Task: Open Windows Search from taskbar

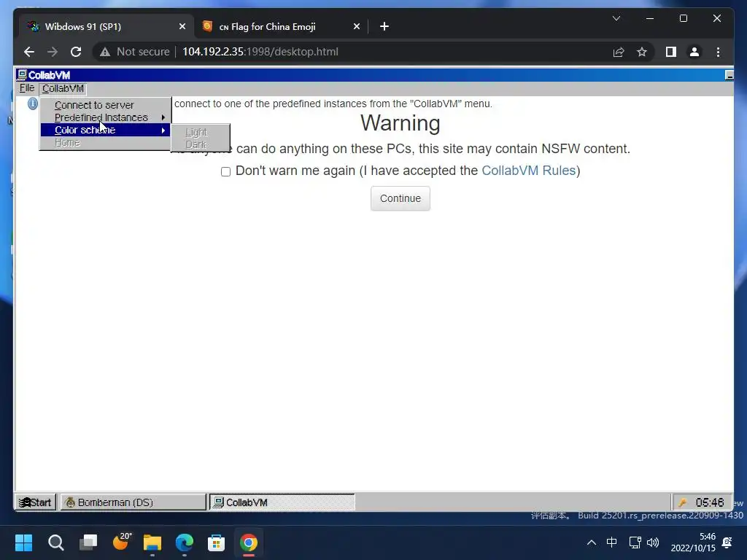Action: pyautogui.click(x=55, y=542)
